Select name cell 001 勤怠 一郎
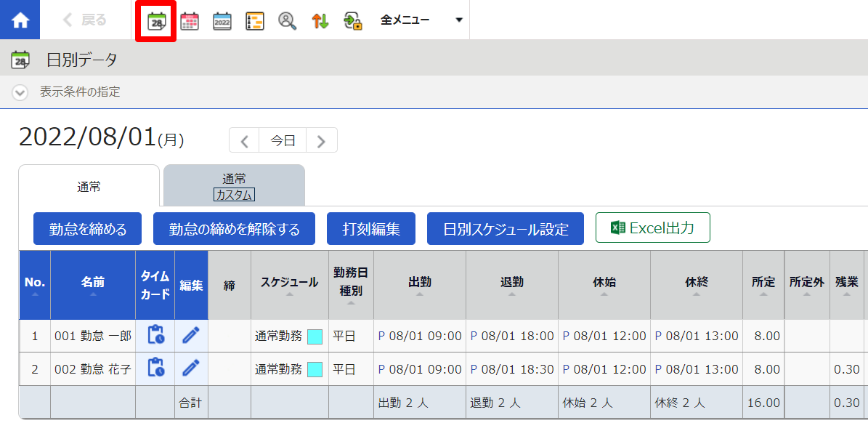Image resolution: width=868 pixels, height=423 pixels. [x=93, y=336]
